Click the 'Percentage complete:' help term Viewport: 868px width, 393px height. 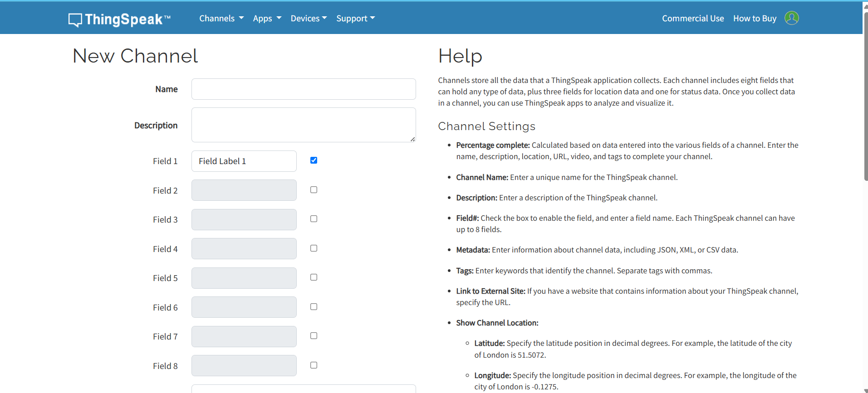493,145
